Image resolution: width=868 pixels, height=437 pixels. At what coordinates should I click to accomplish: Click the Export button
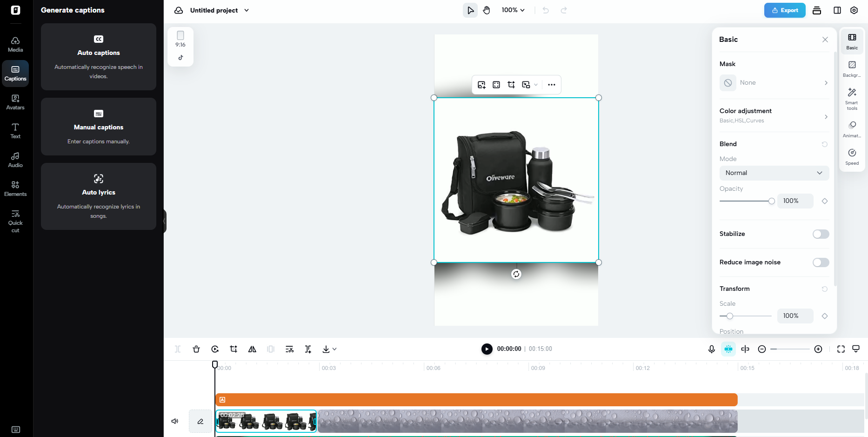pyautogui.click(x=784, y=10)
